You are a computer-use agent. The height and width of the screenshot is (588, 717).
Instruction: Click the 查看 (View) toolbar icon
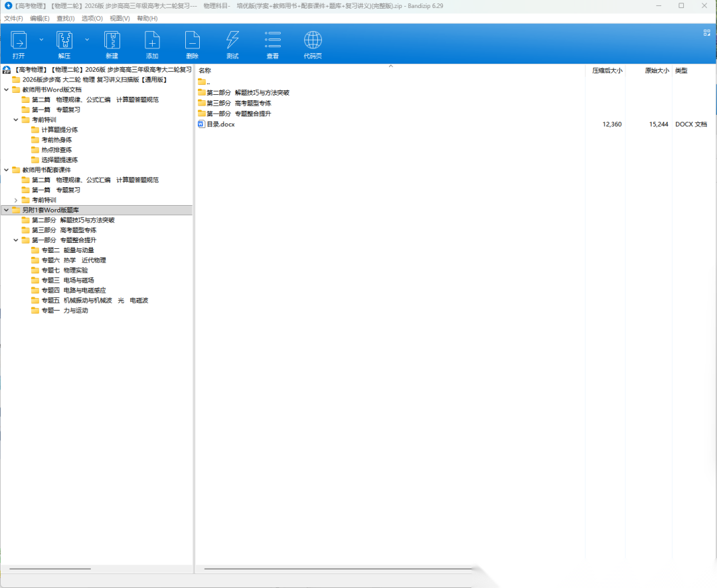tap(272, 41)
